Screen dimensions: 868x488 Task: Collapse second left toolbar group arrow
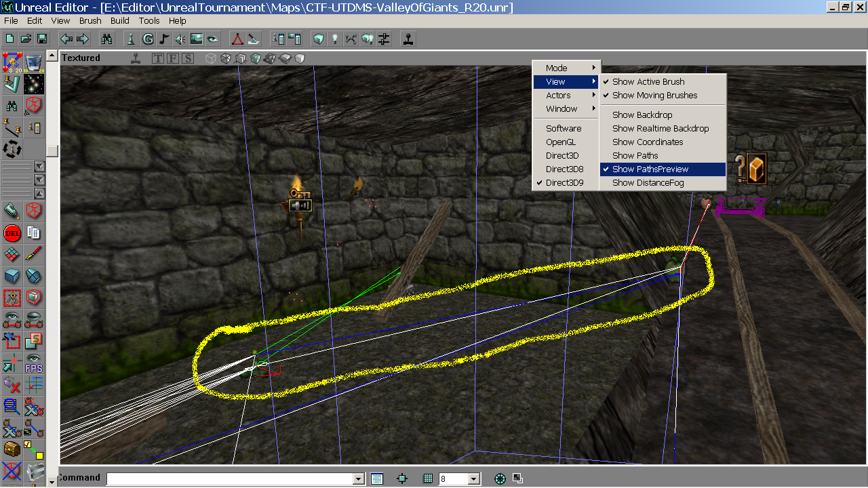(39, 180)
